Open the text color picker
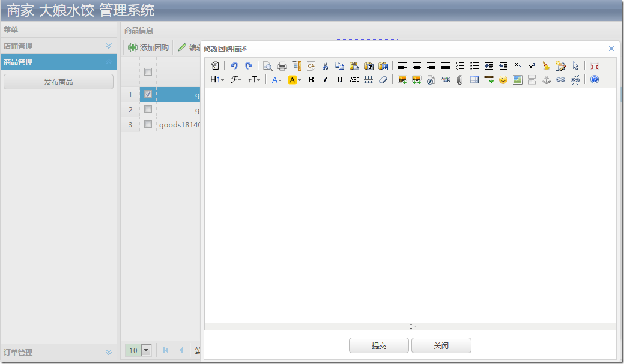624x364 pixels. pyautogui.click(x=277, y=79)
